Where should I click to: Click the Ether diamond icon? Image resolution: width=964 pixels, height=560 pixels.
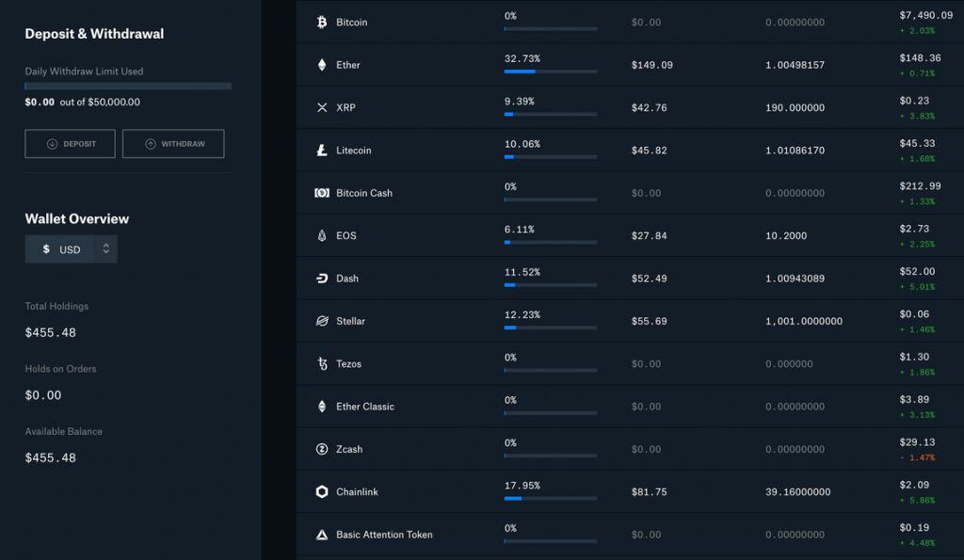click(x=322, y=65)
